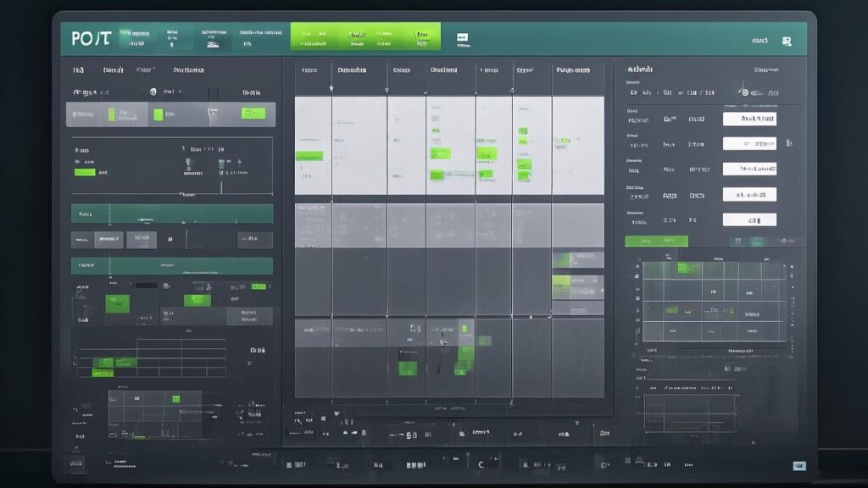This screenshot has width=868, height=488.
Task: Expand the first dark green section header
Action: pyautogui.click(x=171, y=213)
